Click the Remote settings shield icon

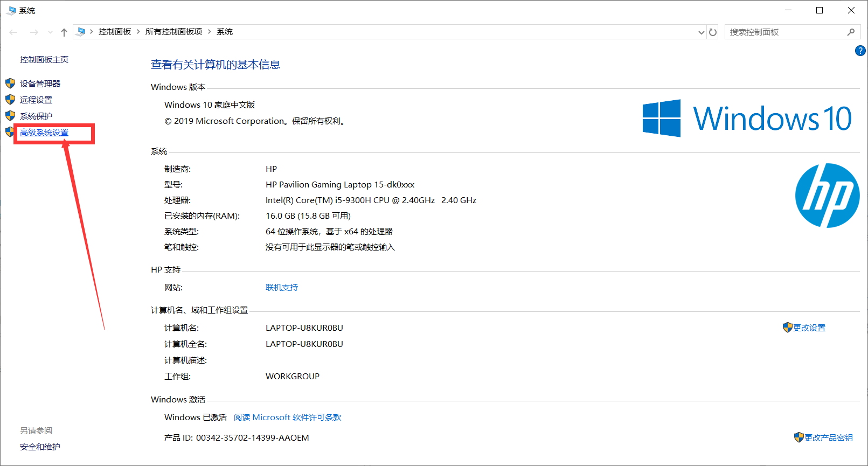pyautogui.click(x=10, y=100)
